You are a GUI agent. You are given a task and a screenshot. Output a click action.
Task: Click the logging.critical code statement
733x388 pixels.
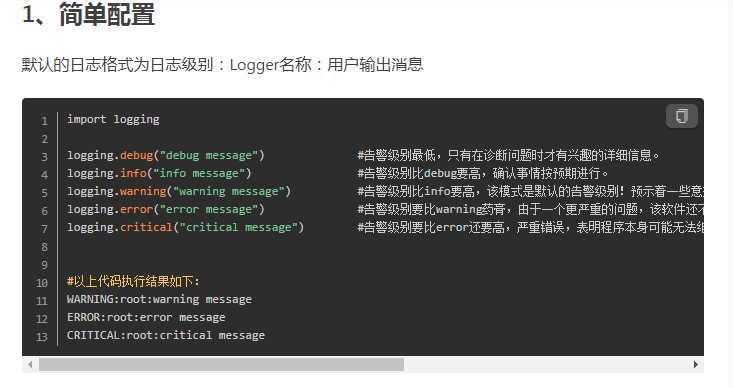[185, 227]
